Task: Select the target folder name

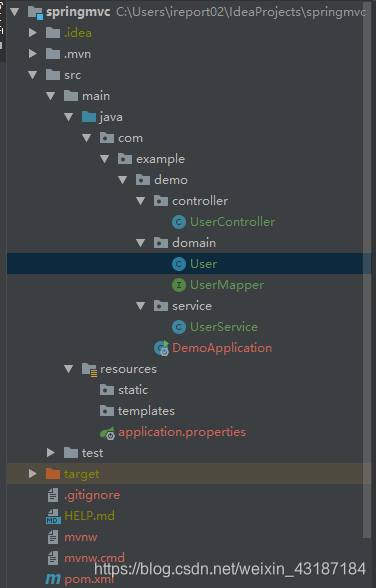Action: pos(81,474)
